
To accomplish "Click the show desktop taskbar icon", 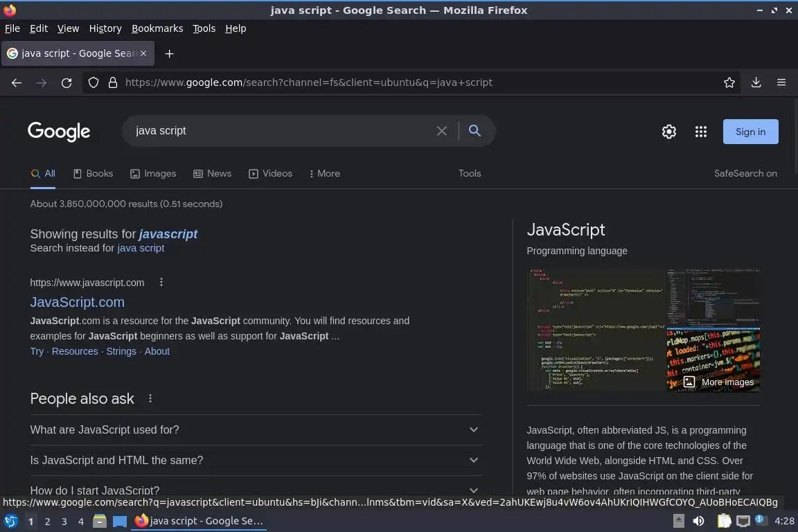I will pos(120,521).
